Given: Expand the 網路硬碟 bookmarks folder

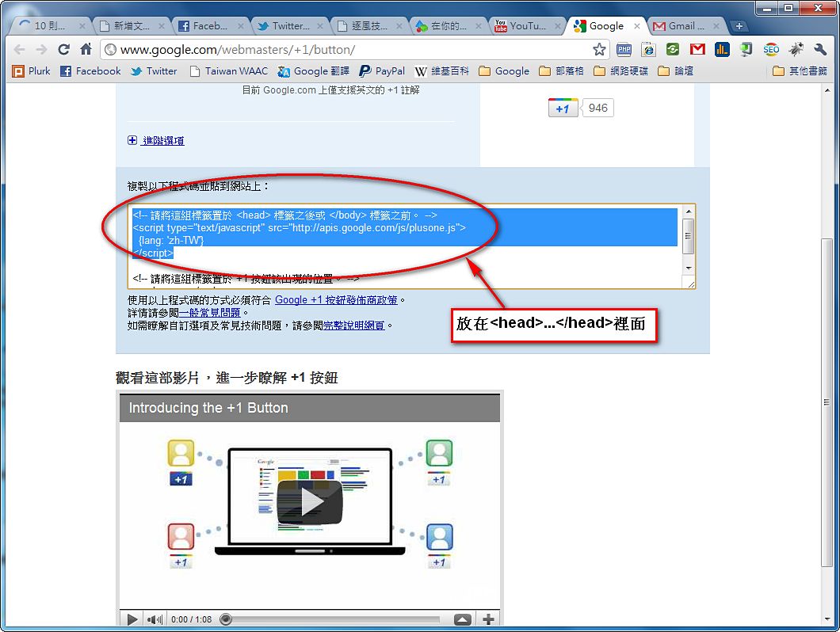Looking at the screenshot, I should (x=621, y=71).
